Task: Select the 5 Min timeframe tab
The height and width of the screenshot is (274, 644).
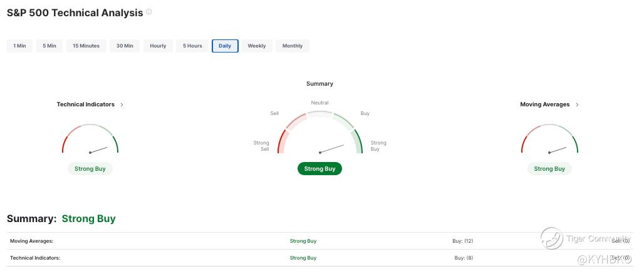Action: (49, 46)
